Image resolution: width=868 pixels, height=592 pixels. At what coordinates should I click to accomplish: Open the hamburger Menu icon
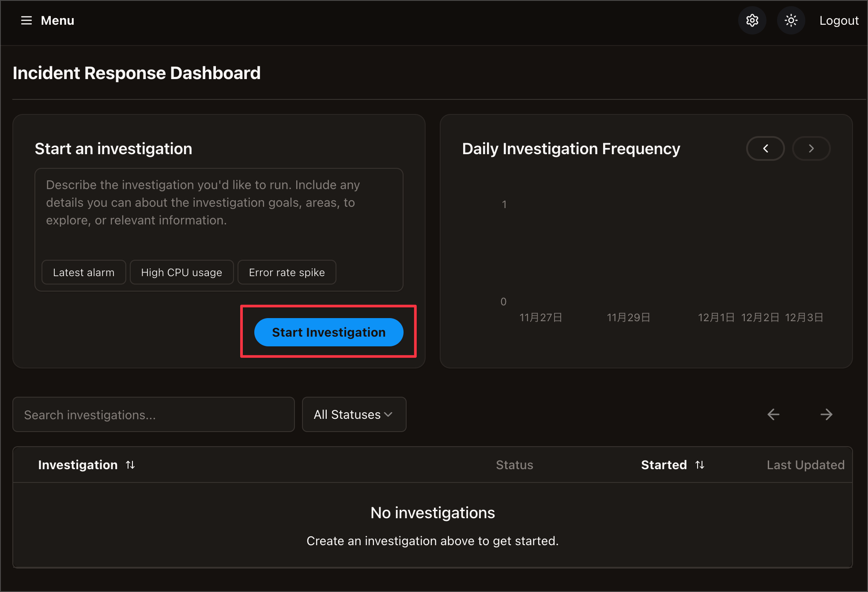click(x=26, y=21)
